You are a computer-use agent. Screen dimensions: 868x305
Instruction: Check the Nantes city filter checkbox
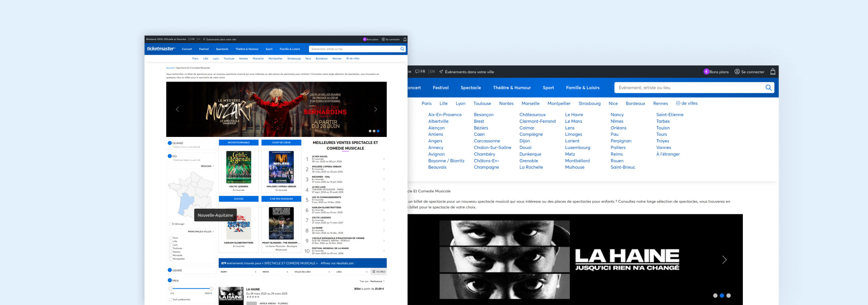coord(171,252)
